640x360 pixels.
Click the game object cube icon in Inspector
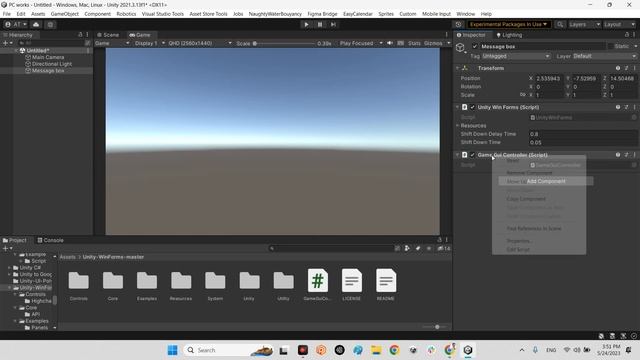(460, 47)
